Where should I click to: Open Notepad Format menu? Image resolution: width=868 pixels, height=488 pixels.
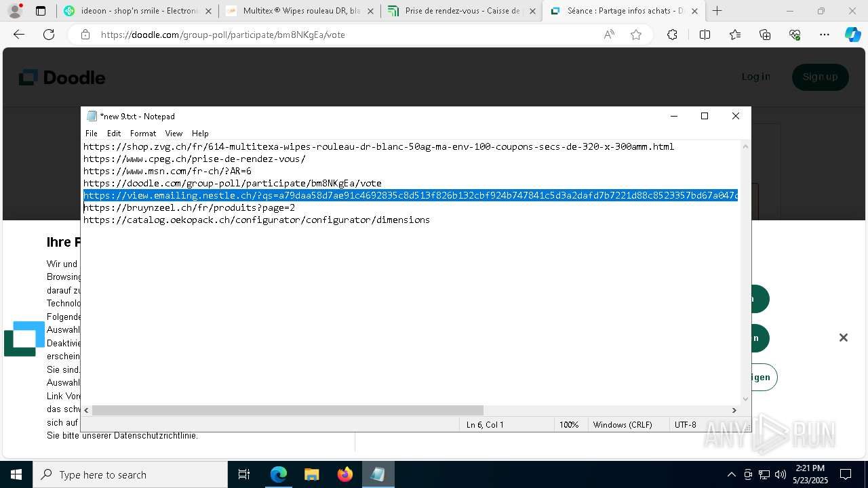[143, 134]
